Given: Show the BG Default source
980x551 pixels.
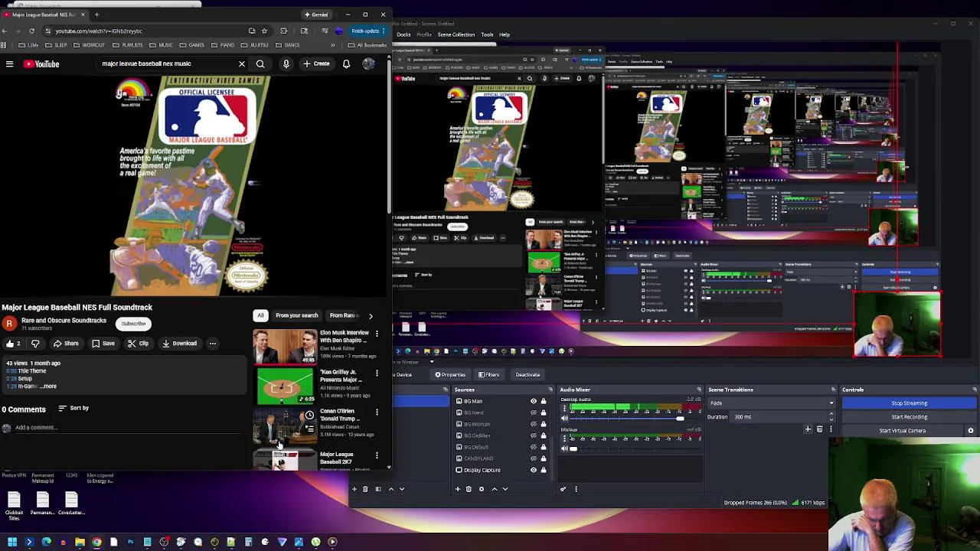Looking at the screenshot, I should tap(534, 447).
